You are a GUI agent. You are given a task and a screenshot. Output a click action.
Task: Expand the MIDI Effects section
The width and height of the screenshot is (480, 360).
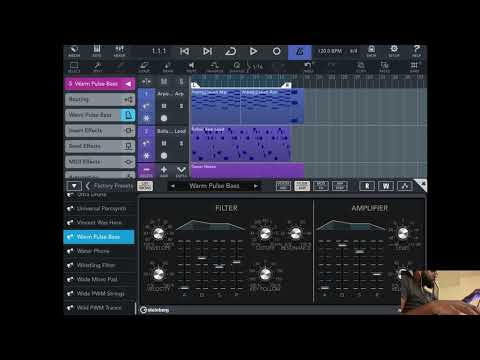click(100, 162)
